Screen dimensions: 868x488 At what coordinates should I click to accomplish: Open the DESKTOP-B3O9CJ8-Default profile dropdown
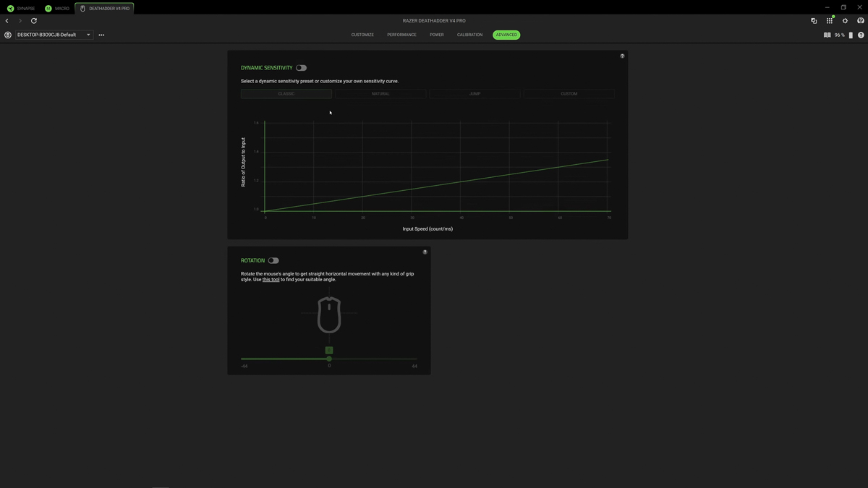pos(54,35)
